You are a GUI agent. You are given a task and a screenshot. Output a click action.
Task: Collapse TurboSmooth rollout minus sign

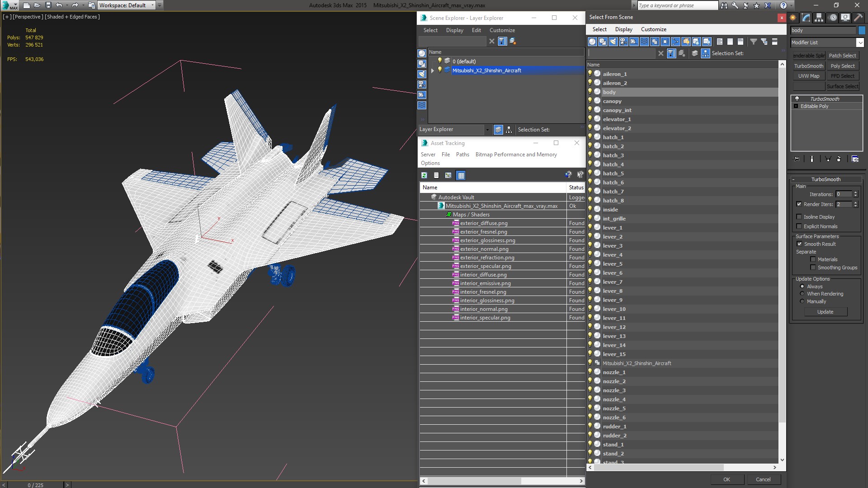pos(793,179)
